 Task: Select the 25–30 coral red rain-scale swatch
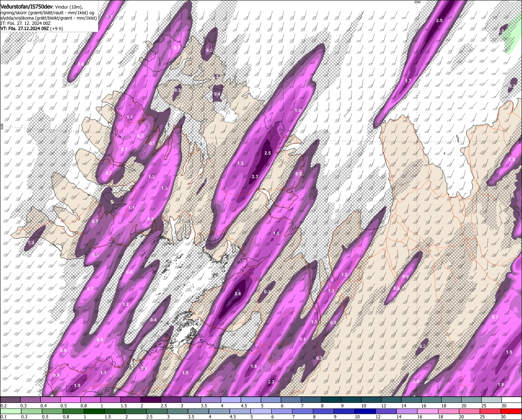(490, 411)
